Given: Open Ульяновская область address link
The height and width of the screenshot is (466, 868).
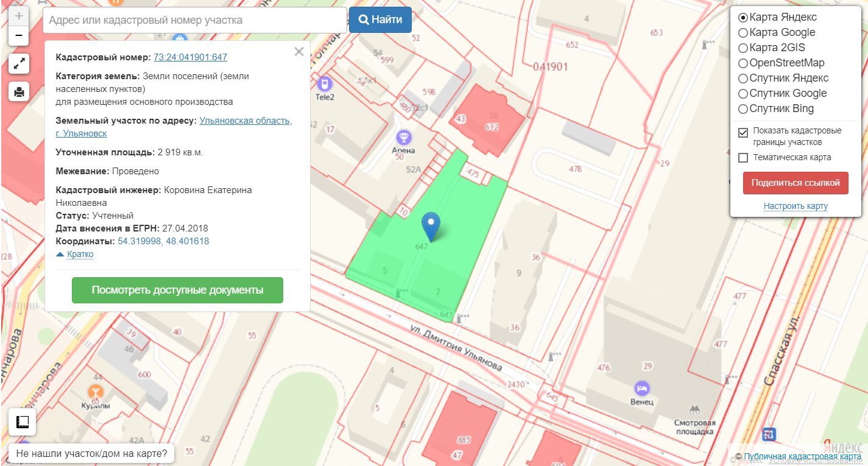Looking at the screenshot, I should [x=245, y=121].
